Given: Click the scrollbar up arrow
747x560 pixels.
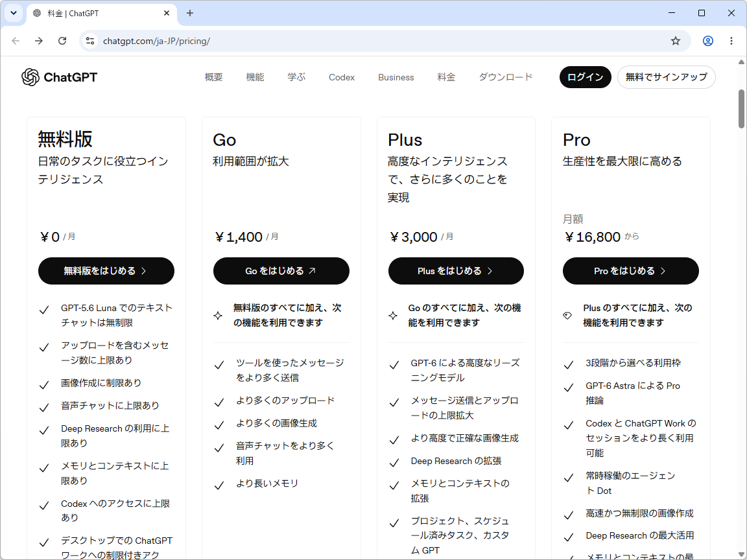Looking at the screenshot, I should coord(741,62).
